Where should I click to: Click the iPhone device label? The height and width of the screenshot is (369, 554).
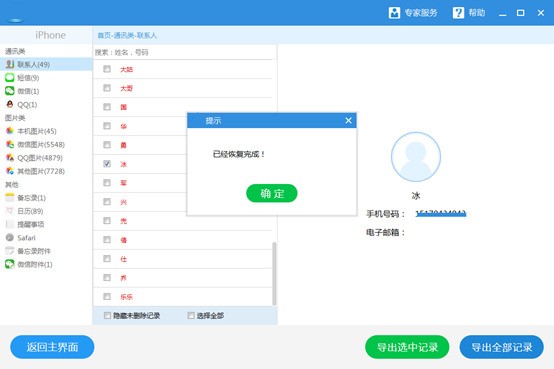coord(50,35)
